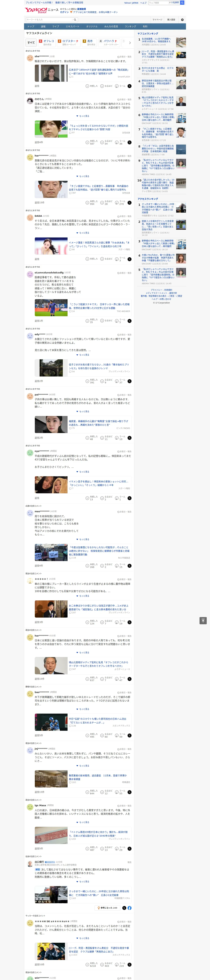210x980 pixels.
Task: Click うーん icon with 36 count
Action: pos(117,142)
